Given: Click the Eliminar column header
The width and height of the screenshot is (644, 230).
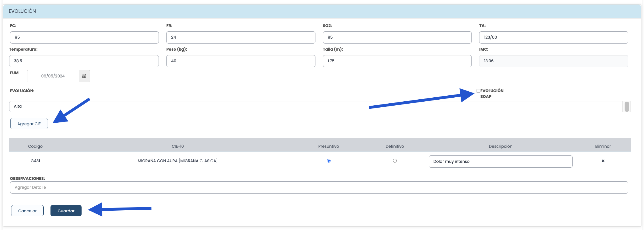Looking at the screenshot, I should tap(603, 146).
